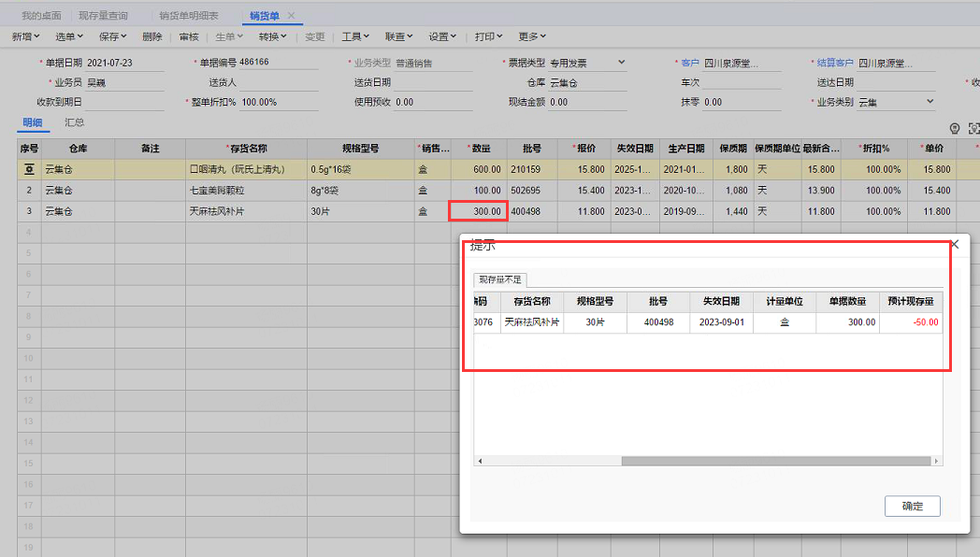Click the 送货人 input field
Screen dimensions: 980x557
[279, 82]
